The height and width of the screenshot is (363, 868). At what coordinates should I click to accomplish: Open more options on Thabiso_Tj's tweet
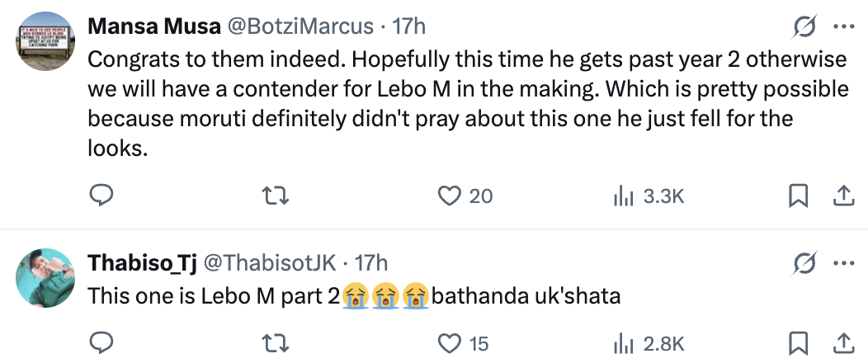pyautogui.click(x=843, y=264)
